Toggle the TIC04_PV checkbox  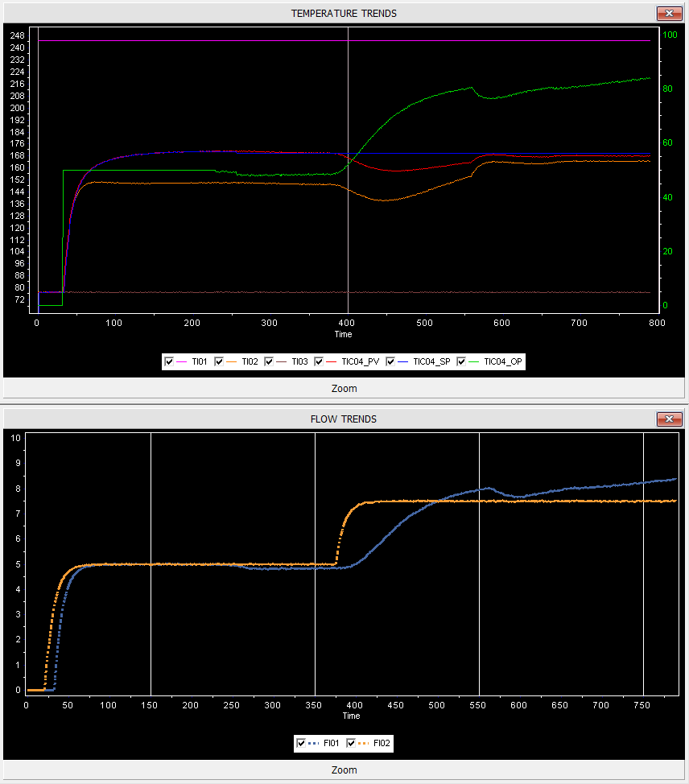[319, 362]
